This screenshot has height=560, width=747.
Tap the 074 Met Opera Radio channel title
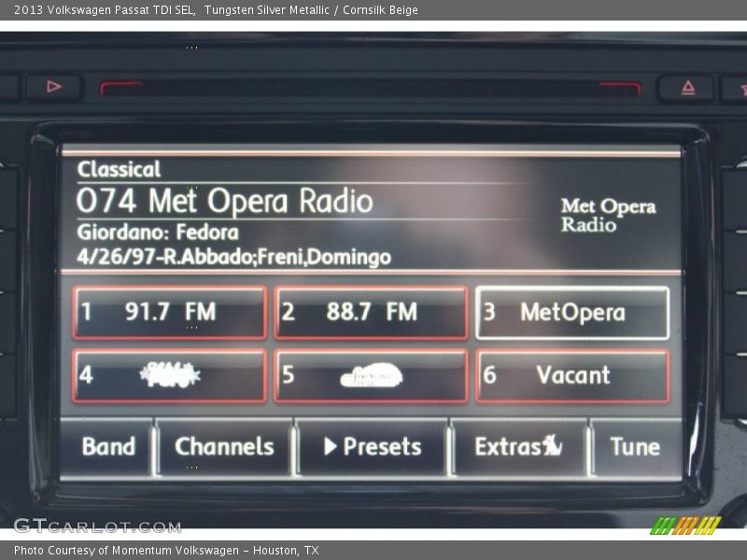coord(225,202)
